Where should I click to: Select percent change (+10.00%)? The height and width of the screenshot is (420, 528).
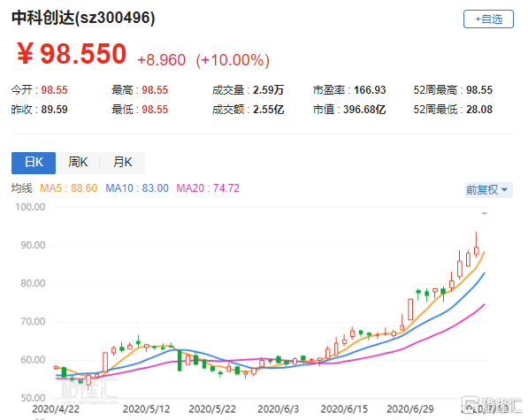click(233, 60)
